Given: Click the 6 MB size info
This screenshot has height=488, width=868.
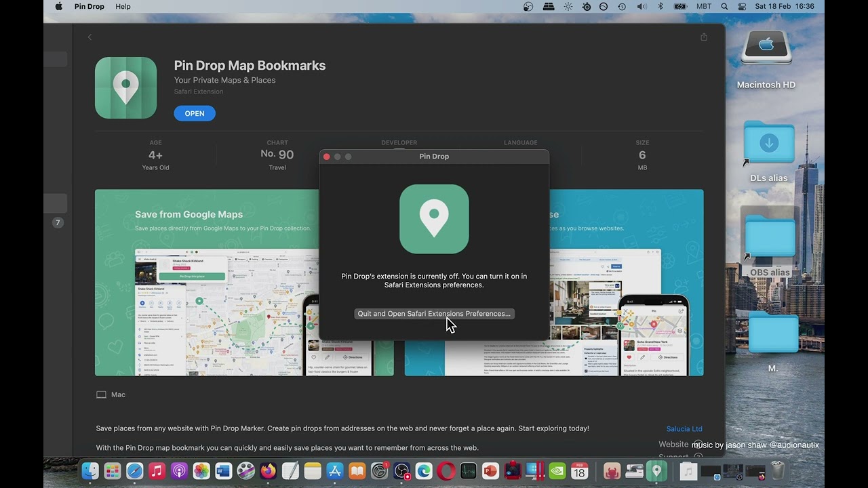Looking at the screenshot, I should click(x=642, y=155).
